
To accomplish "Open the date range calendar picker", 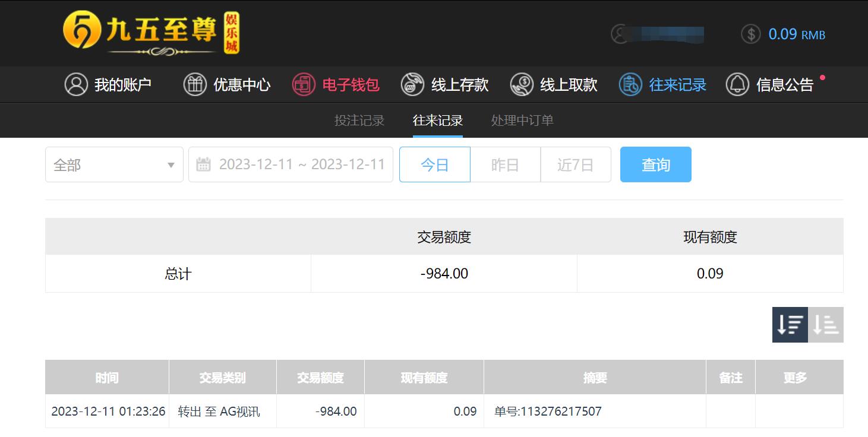I will pos(291,164).
